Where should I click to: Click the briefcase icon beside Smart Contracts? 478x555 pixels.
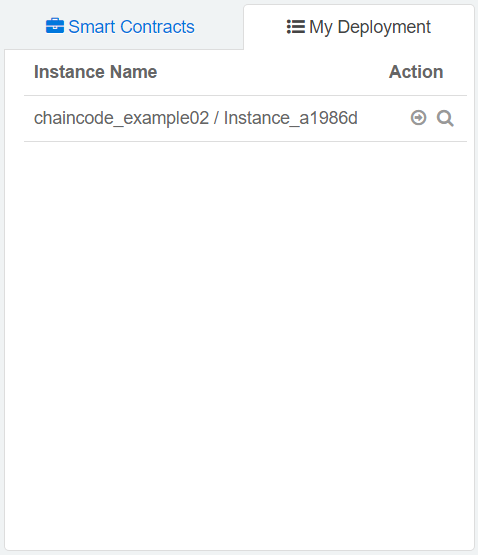[55, 26]
